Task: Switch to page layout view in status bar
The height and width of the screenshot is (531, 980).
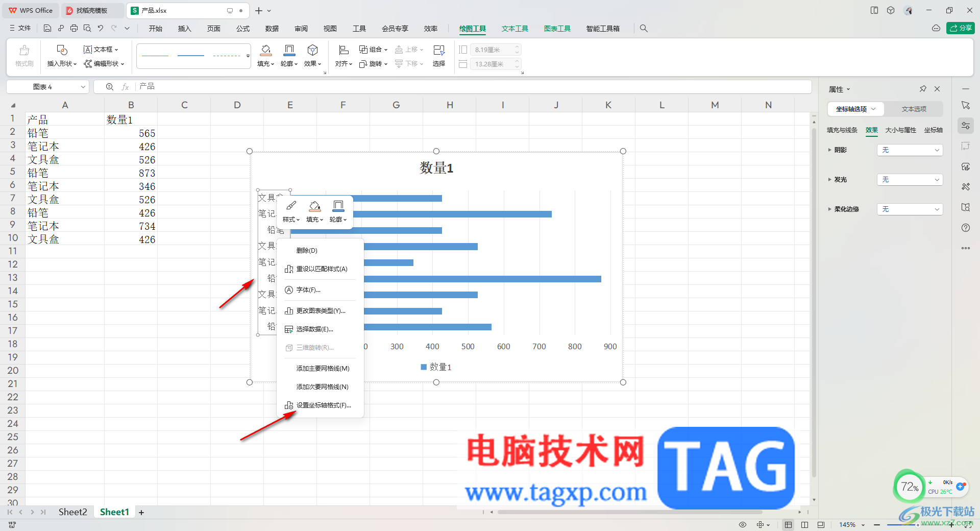Action: [821, 524]
